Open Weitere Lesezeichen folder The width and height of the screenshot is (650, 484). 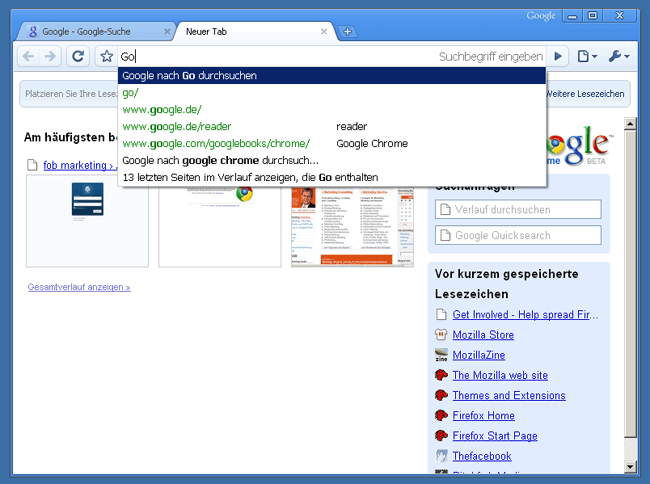(585, 94)
